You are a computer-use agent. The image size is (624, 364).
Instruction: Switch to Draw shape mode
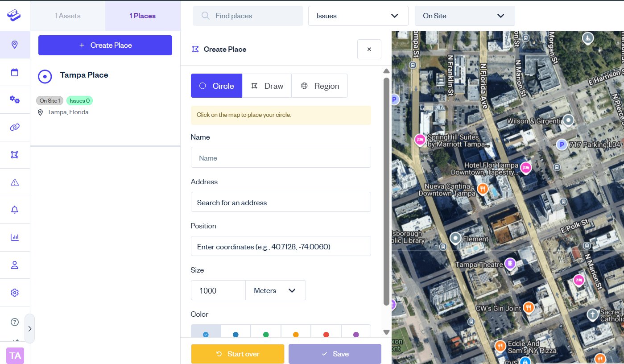pyautogui.click(x=267, y=86)
